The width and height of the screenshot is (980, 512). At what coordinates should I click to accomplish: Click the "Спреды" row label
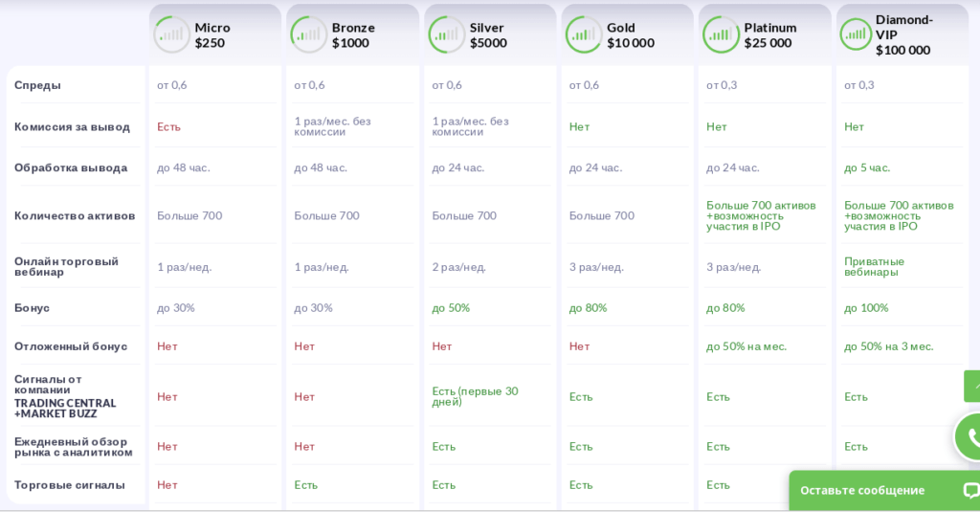coord(38,85)
